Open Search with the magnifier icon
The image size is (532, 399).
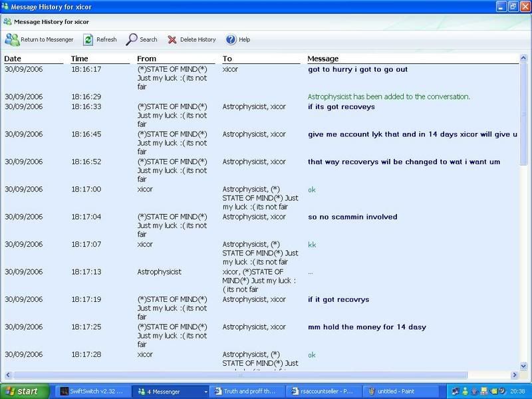coord(132,39)
